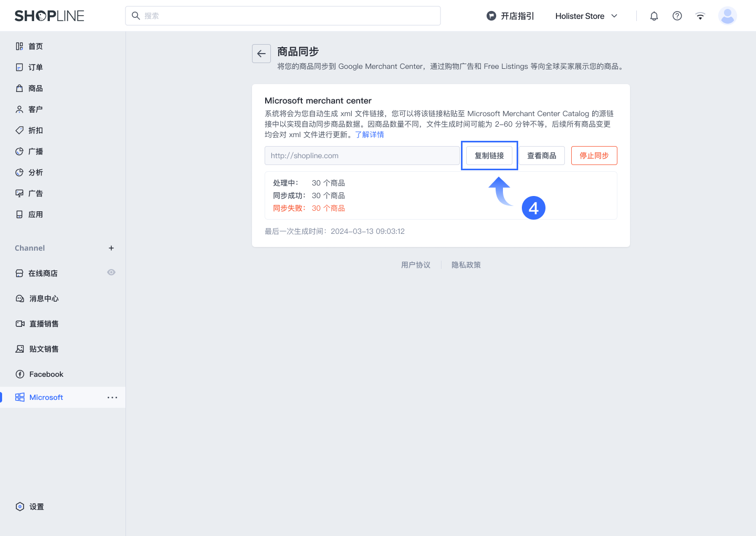Open Microsoft channel more options dots

[112, 397]
